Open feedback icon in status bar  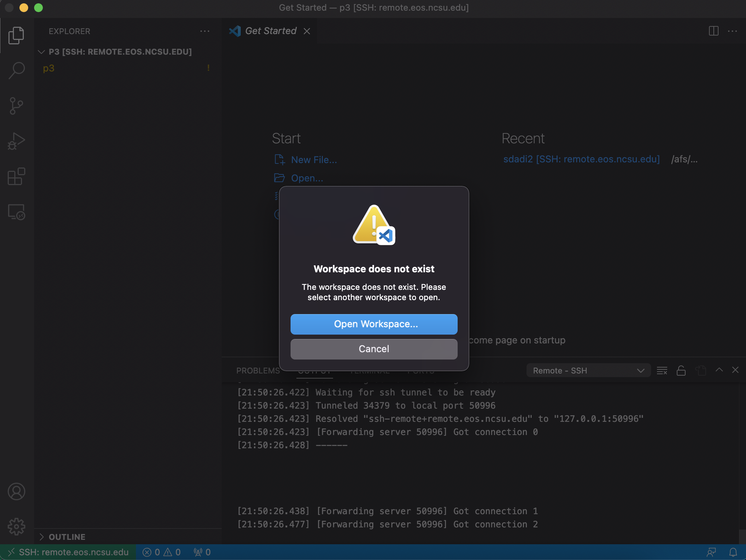(712, 552)
